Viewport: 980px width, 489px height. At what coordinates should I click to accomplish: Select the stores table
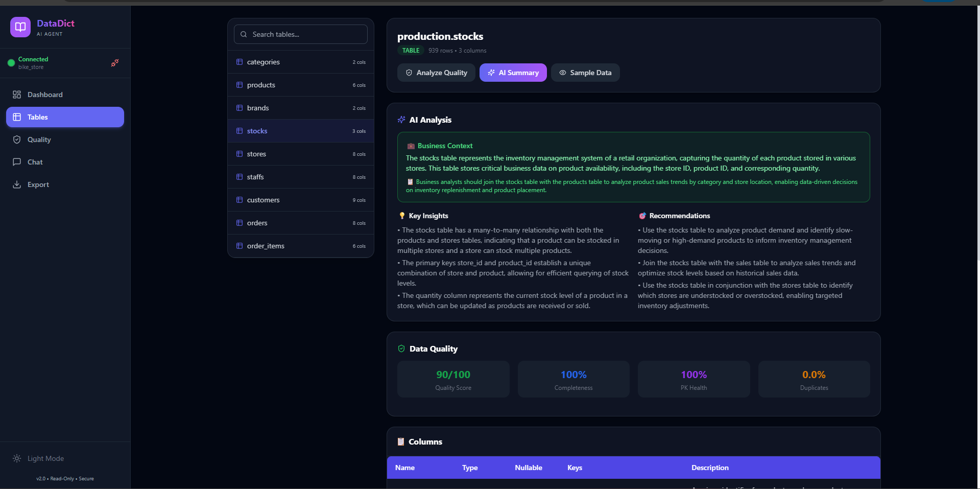click(x=301, y=154)
